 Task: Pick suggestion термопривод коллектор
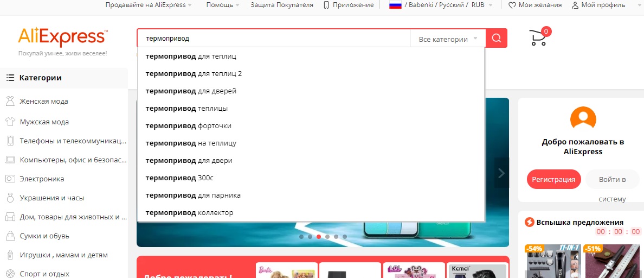click(189, 213)
